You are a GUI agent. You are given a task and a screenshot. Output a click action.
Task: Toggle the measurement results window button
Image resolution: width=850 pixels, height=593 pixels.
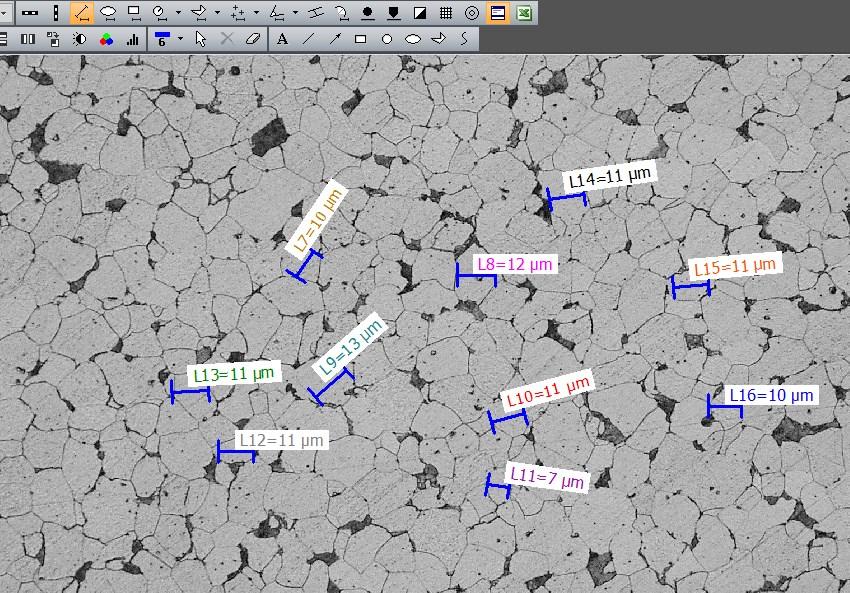498,12
